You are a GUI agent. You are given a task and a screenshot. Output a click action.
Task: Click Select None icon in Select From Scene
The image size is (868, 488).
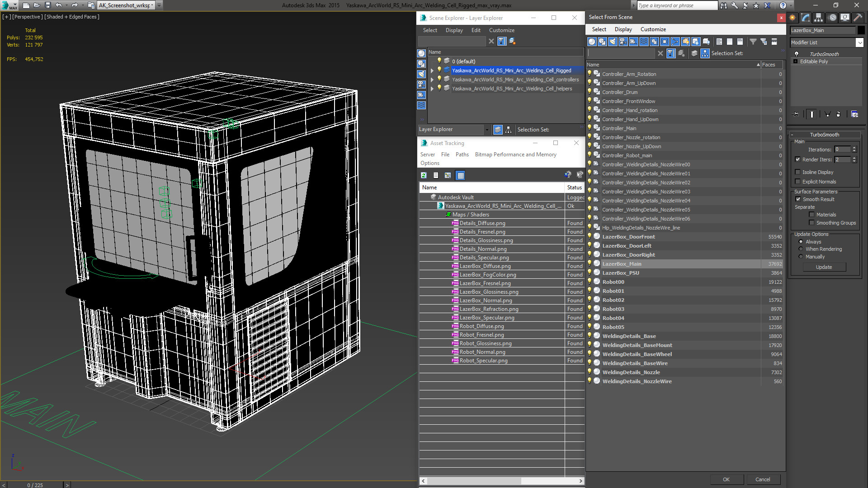[730, 42]
